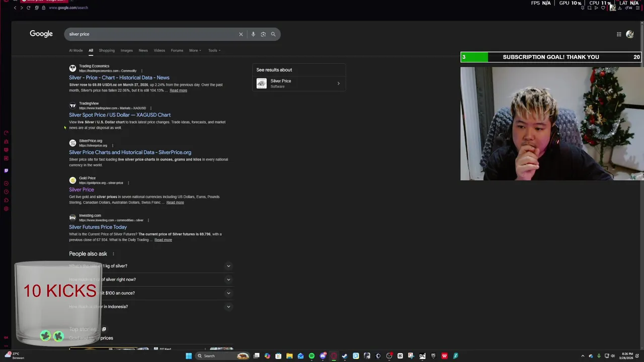Click the browser address bar URL

(68, 8)
